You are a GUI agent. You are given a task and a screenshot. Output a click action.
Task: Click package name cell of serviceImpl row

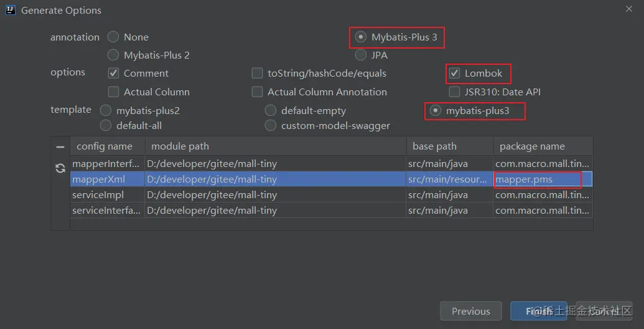543,195
